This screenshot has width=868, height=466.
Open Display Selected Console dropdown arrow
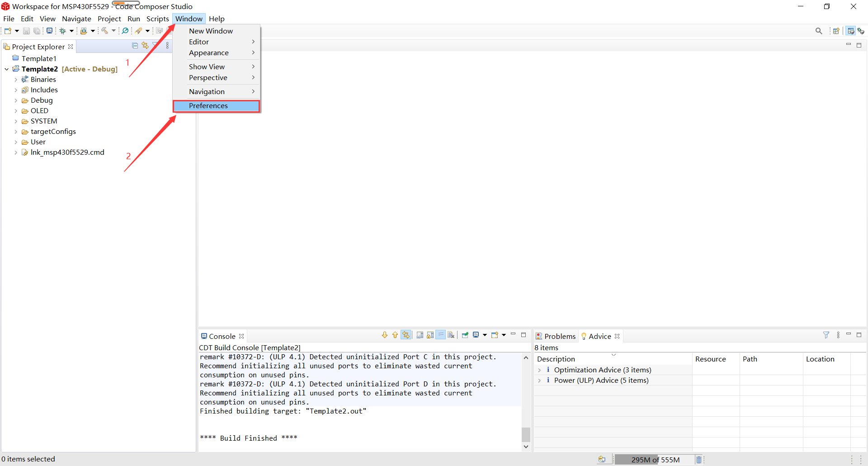[x=485, y=335]
